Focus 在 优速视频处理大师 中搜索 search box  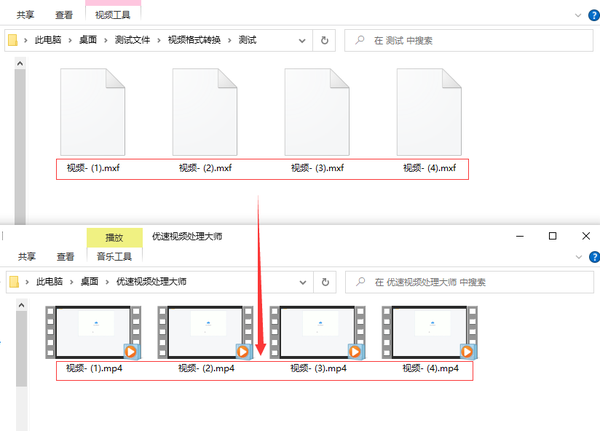(470, 282)
